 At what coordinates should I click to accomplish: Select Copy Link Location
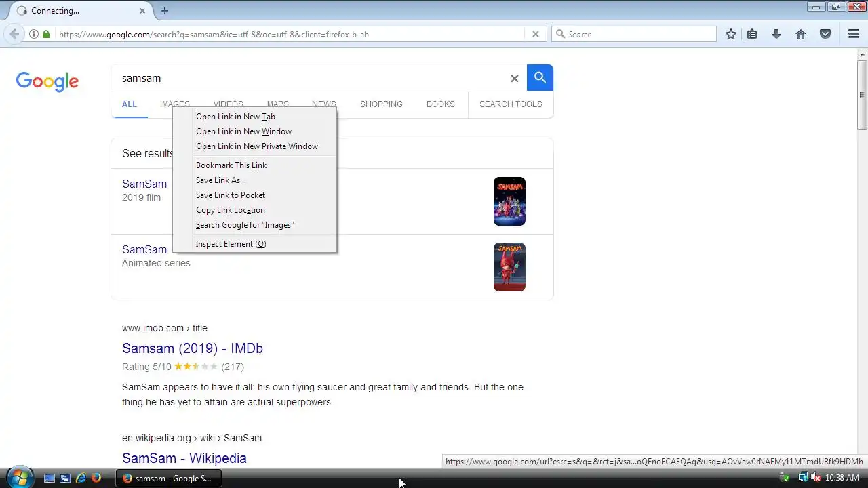(255, 210)
